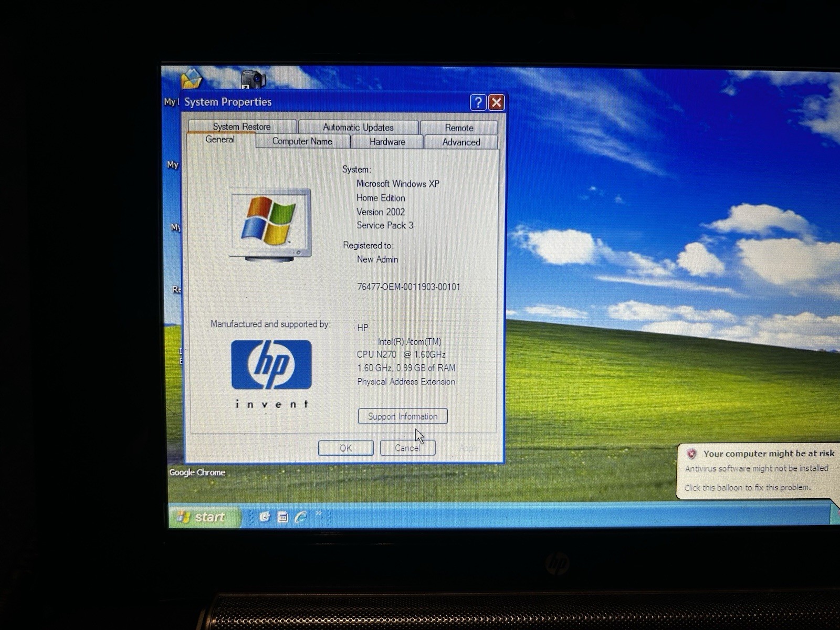This screenshot has width=840, height=630.
Task: Click the 'New Admin' registered name
Action: click(x=377, y=259)
